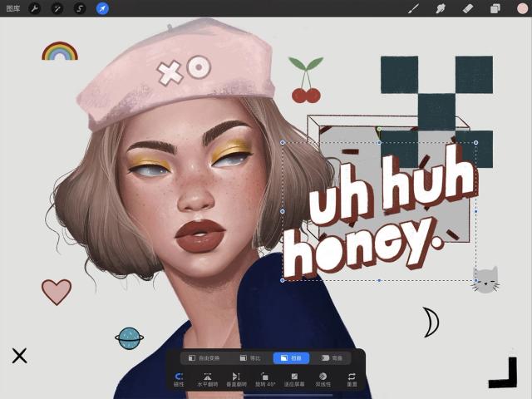This screenshot has height=399, width=532.
Task: Open Bilinear (双线性) interpolation options
Action: pos(323,380)
